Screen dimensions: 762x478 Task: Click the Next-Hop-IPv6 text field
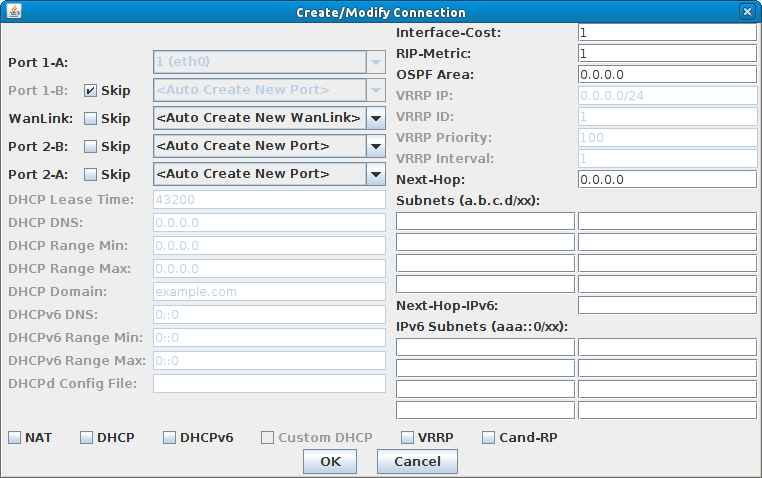(x=667, y=305)
